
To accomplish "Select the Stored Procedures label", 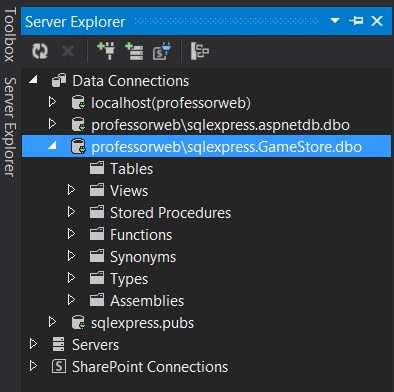I will point(170,213).
